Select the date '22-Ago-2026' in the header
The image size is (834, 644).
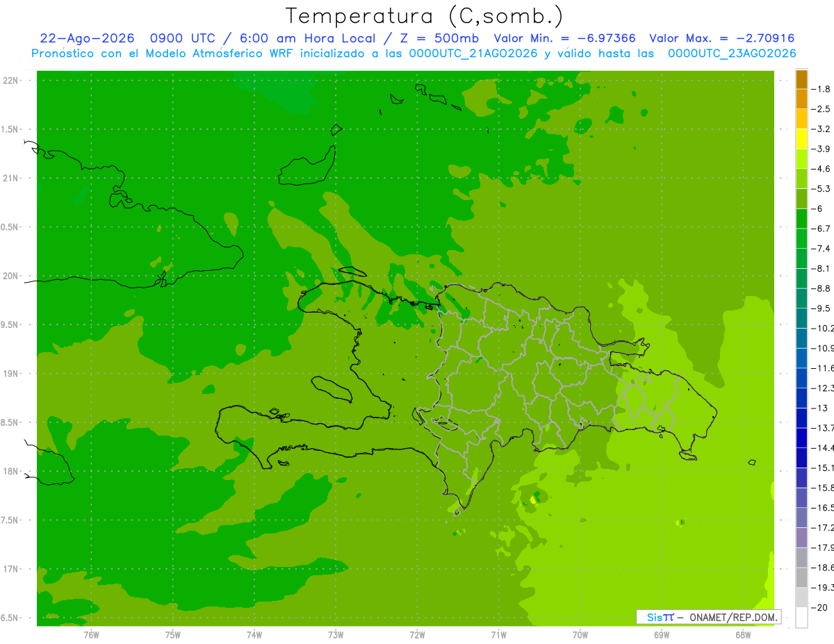click(x=87, y=38)
